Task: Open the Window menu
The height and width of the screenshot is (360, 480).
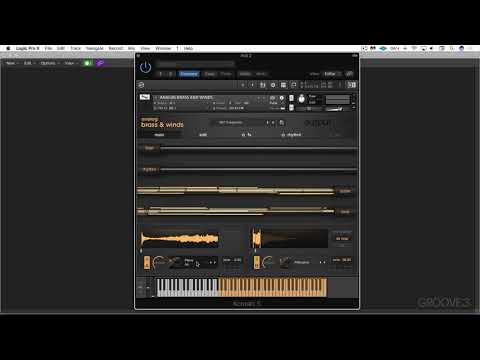Action: click(x=163, y=48)
